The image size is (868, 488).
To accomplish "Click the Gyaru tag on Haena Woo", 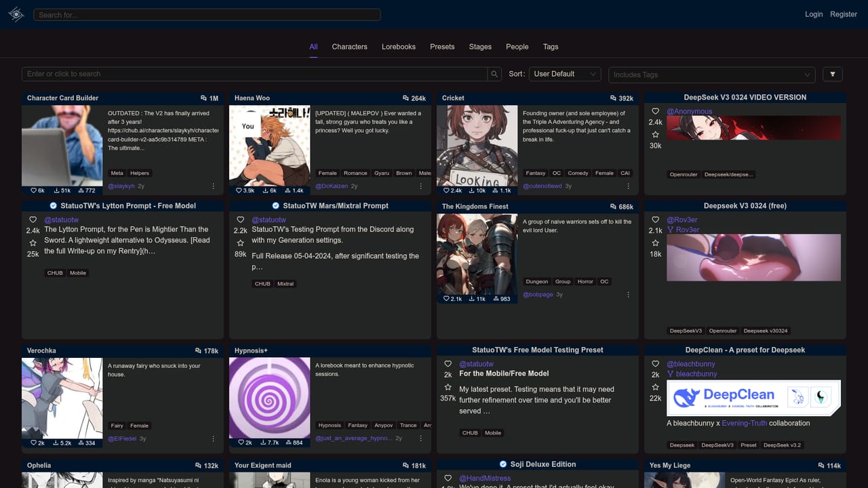I will pyautogui.click(x=382, y=173).
